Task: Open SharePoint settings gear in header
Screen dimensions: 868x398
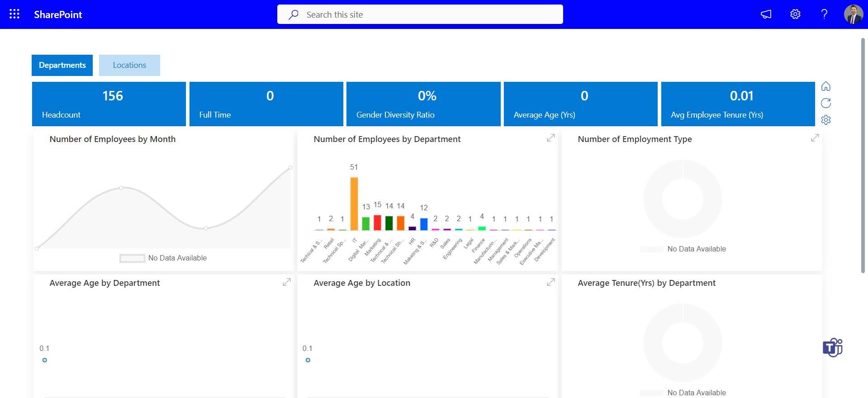Action: pyautogui.click(x=795, y=14)
